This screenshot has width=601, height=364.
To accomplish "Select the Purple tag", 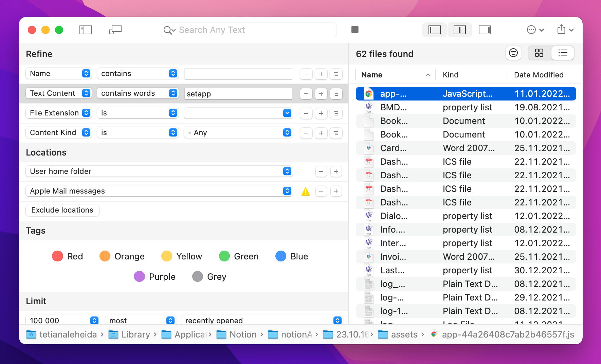I will 155,277.
